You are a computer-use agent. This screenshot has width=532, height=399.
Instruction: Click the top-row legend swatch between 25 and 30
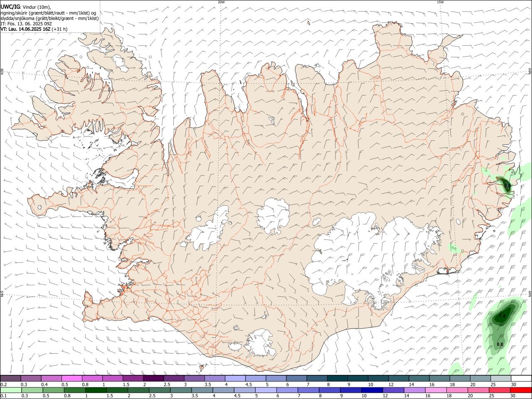click(501, 378)
